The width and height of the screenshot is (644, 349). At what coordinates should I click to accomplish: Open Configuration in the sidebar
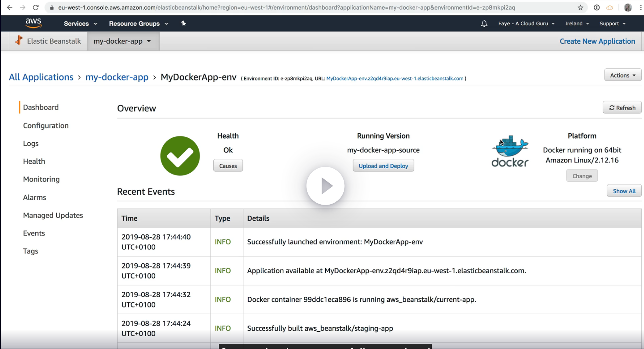tap(46, 126)
